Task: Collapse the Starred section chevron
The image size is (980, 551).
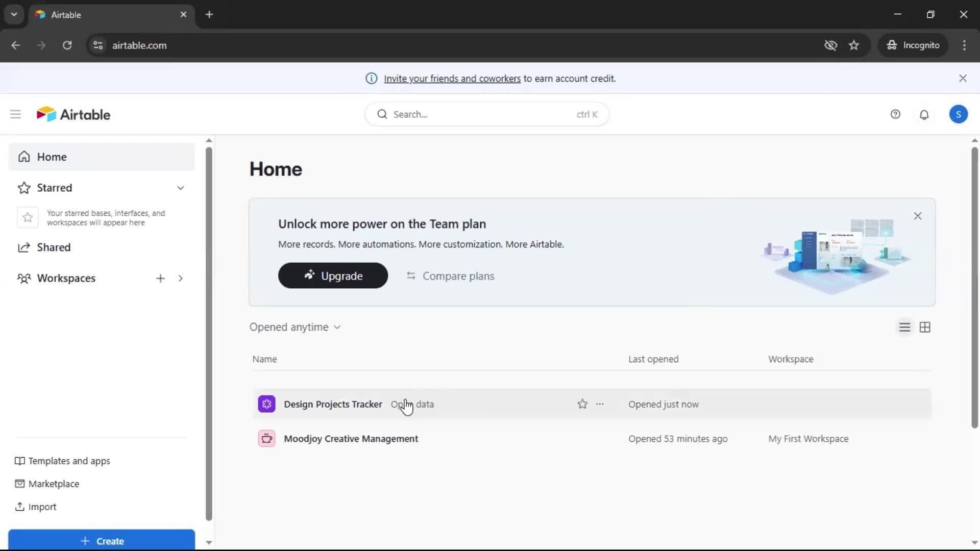Action: (x=181, y=188)
